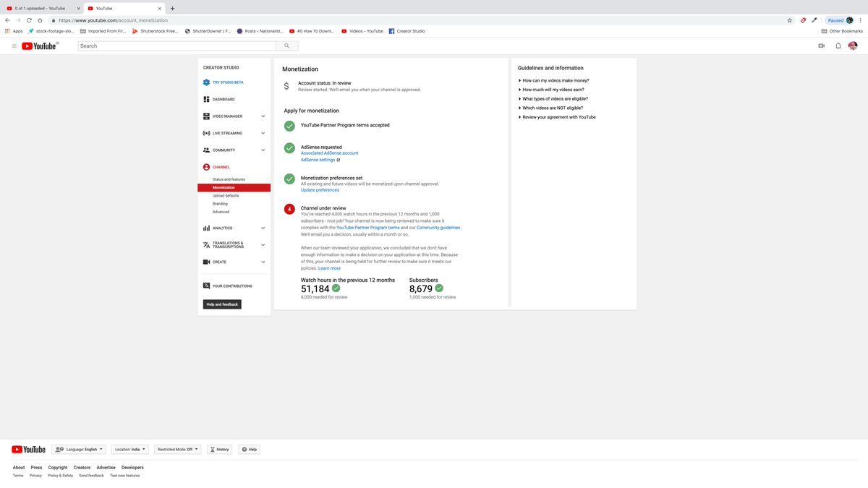The height and width of the screenshot is (488, 868).
Task: Open the Restricted Mode: Off dropdown
Action: pos(178,449)
